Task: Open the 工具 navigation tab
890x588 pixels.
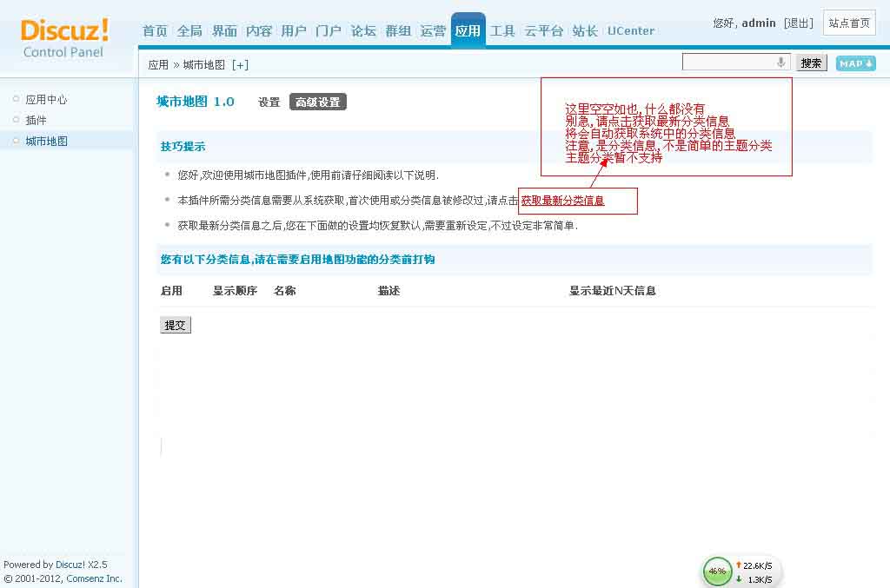Action: tap(502, 30)
